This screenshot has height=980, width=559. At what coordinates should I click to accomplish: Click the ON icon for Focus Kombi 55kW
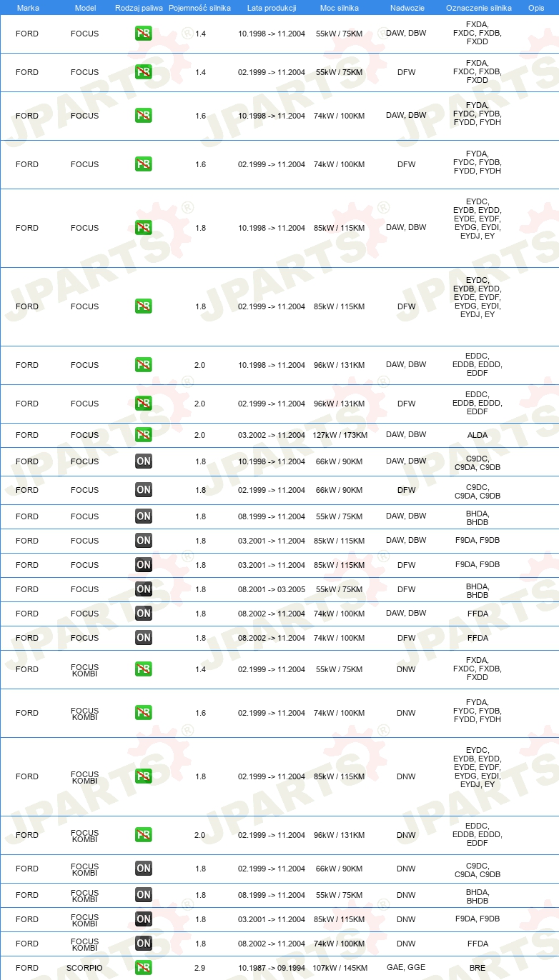tap(144, 895)
